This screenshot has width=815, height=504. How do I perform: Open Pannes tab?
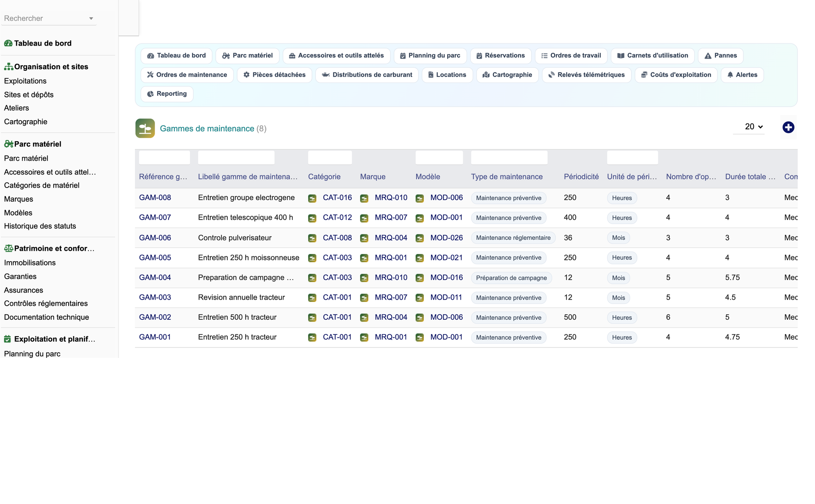720,56
